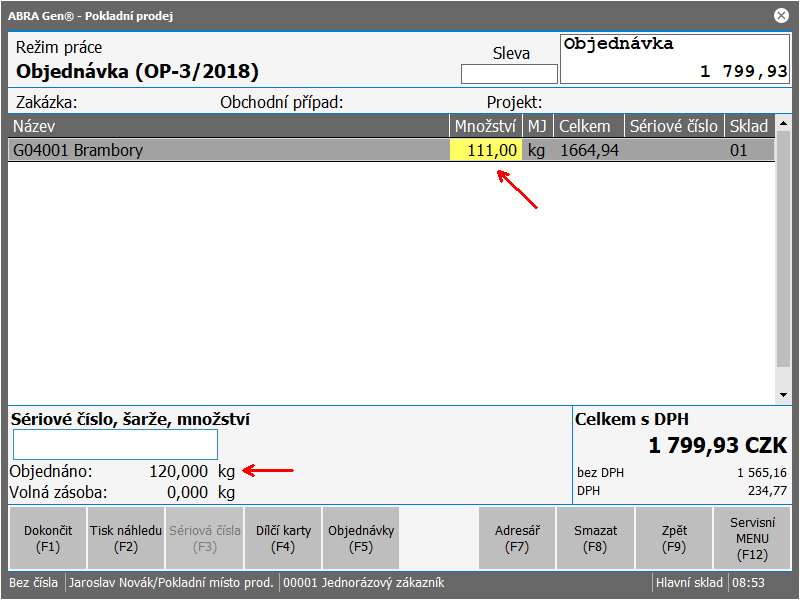Screen dimensions: 800x600
Task: Focus the Sériové číslo, šarže, množství field
Action: click(114, 444)
